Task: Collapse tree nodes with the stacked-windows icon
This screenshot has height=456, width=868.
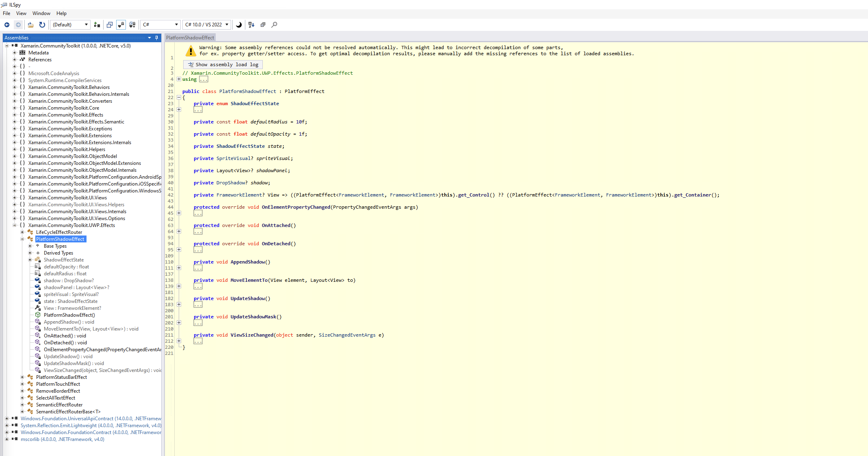Action: (x=263, y=25)
